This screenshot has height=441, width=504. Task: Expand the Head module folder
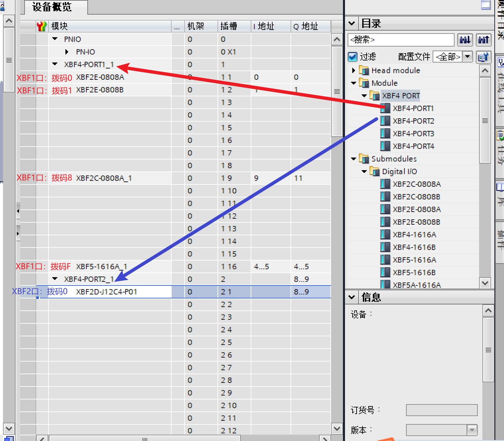pyautogui.click(x=353, y=70)
